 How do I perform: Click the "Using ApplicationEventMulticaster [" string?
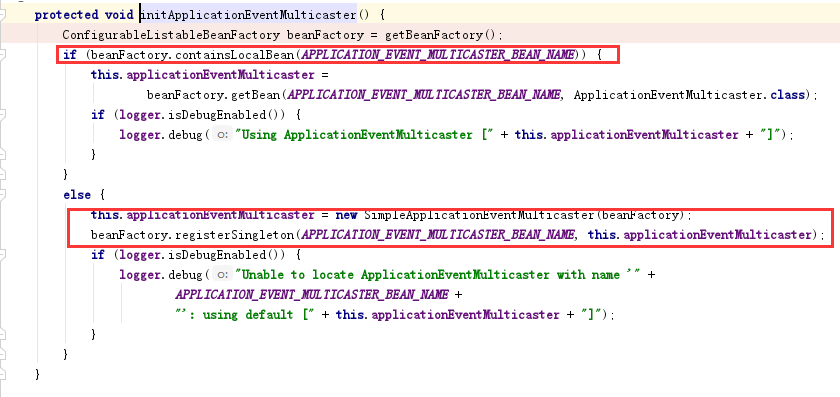(365, 134)
